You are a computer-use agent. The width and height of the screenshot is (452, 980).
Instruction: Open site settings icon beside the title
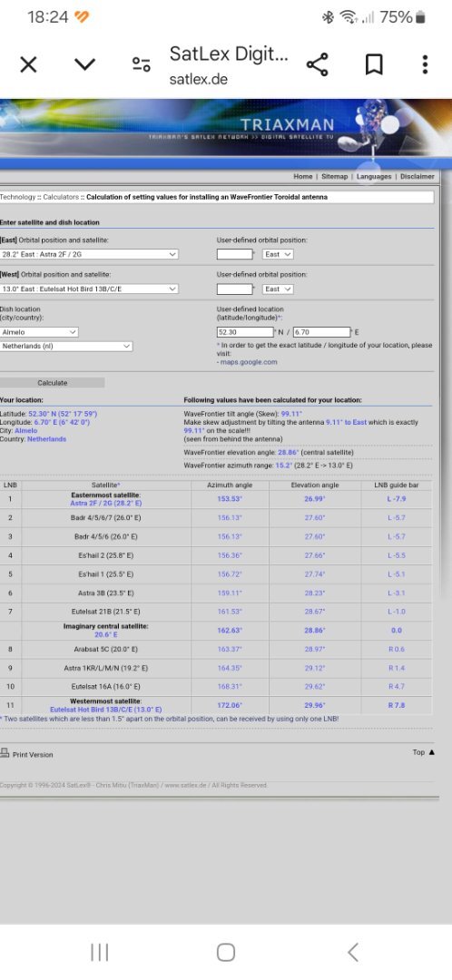[x=142, y=64]
